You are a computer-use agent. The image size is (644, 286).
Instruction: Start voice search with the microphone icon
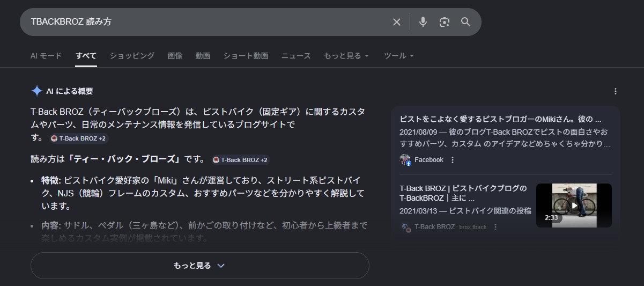coord(423,22)
